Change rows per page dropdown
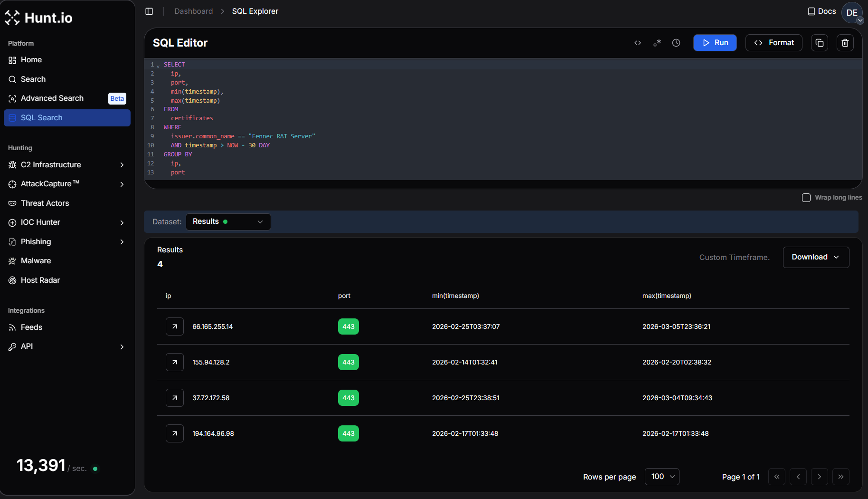 (x=662, y=477)
